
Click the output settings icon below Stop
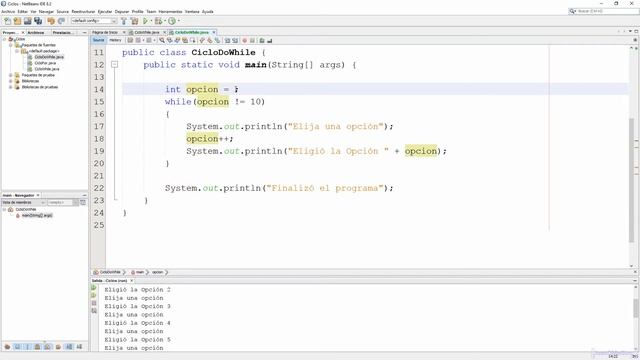[x=94, y=311]
